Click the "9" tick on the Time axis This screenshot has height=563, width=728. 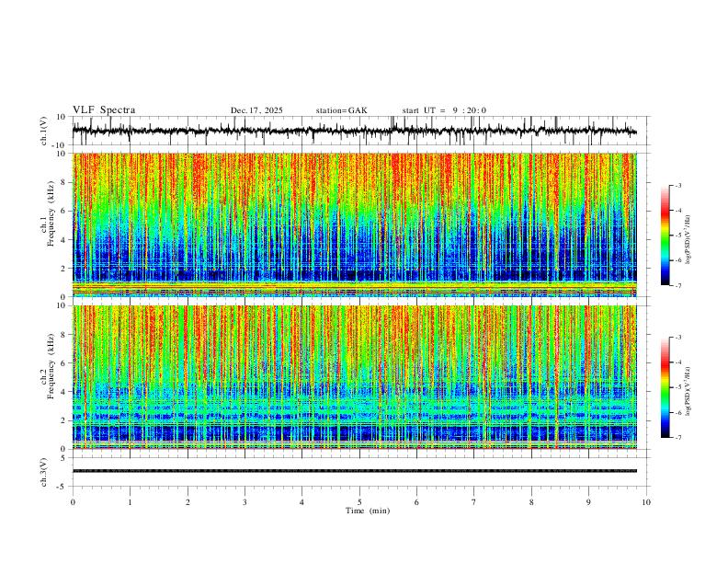coord(588,502)
